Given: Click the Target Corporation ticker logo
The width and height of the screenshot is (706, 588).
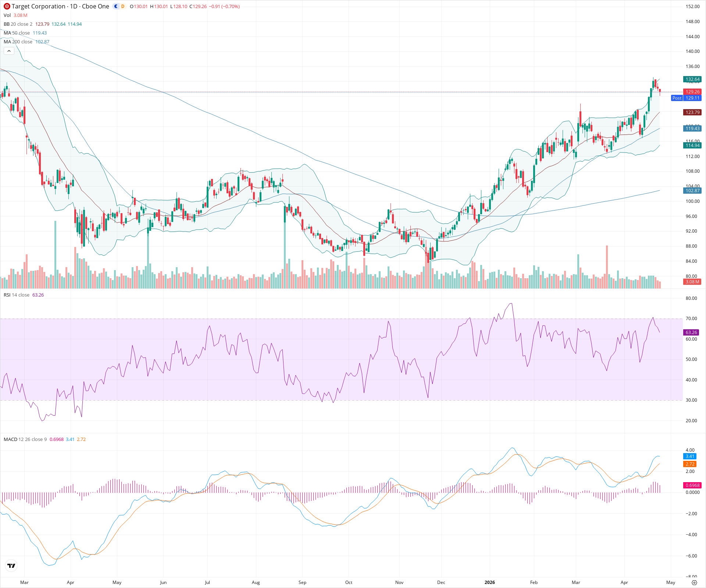Looking at the screenshot, I should click(x=6, y=6).
